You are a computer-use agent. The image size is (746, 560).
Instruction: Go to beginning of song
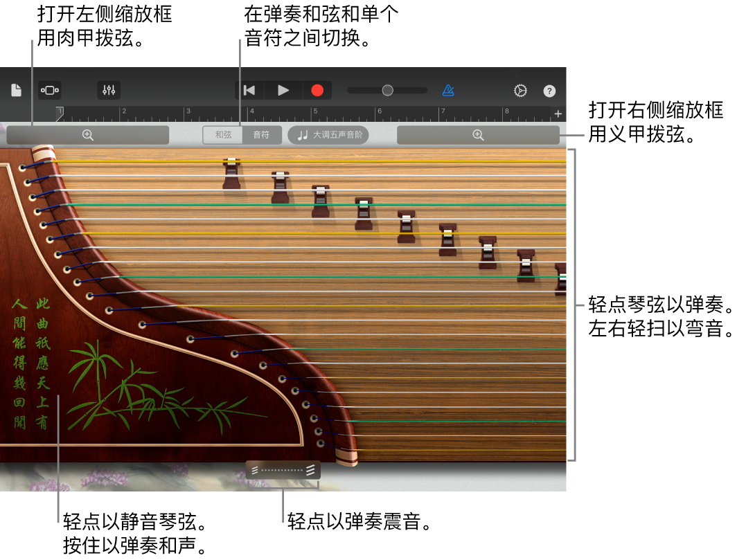(249, 90)
